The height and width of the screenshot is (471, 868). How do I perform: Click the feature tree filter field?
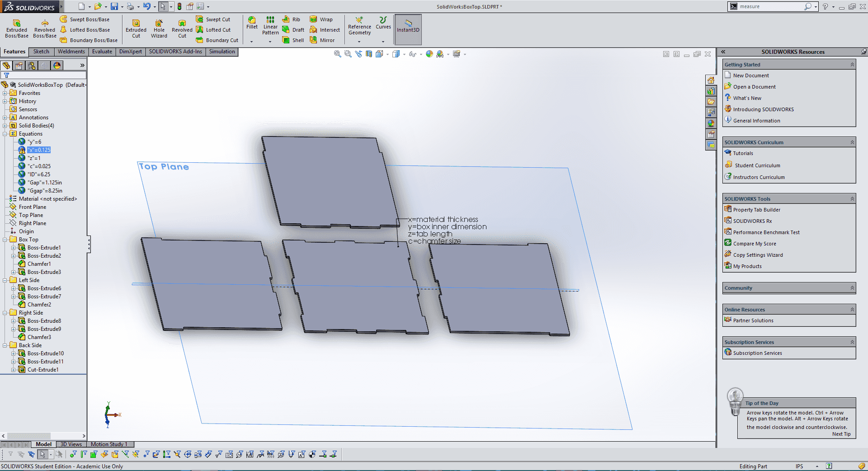point(44,75)
